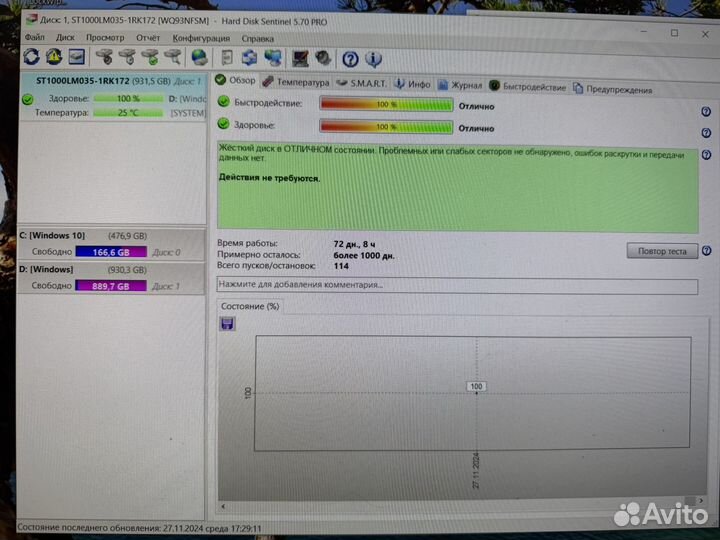Viewport: 720px width, 540px height.
Task: Open the Файл menu
Action: pos(34,37)
